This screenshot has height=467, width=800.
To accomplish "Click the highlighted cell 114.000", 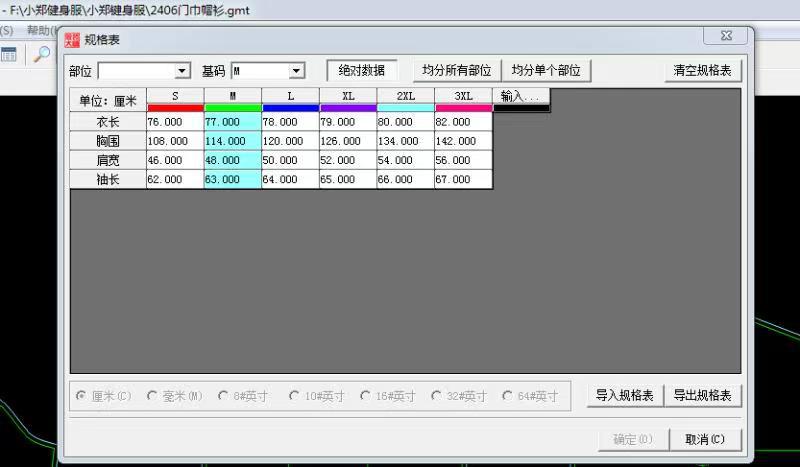I will [233, 141].
